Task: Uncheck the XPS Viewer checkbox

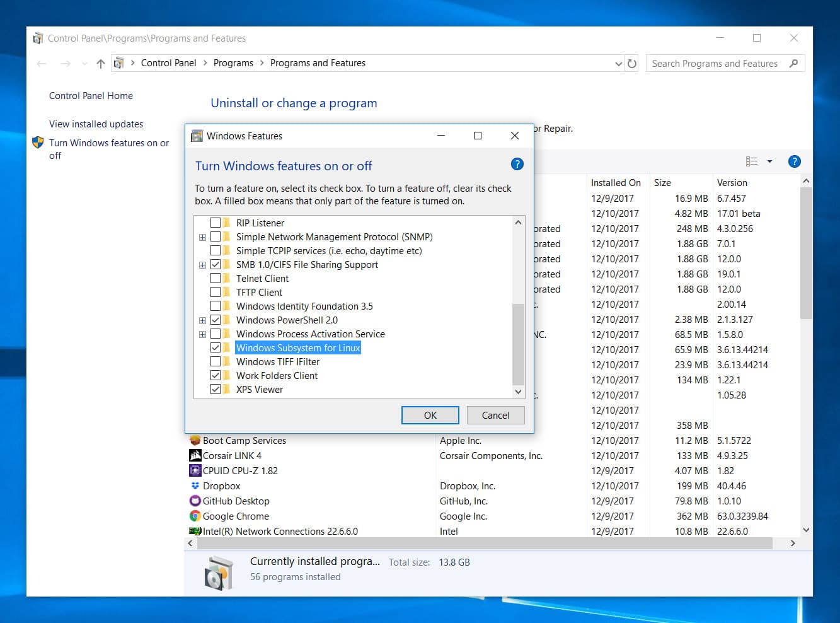Action: (x=216, y=389)
